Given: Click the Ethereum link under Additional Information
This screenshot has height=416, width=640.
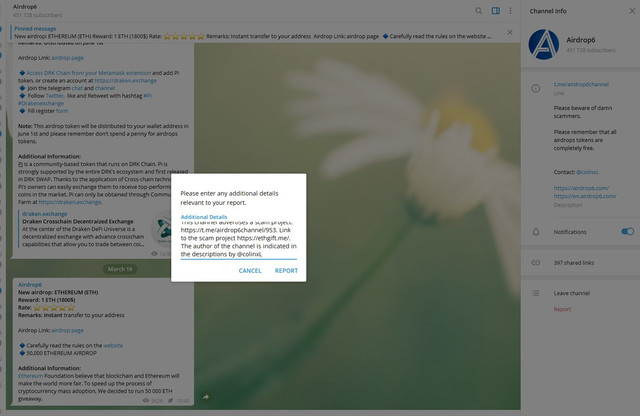Looking at the screenshot, I should click(30, 376).
